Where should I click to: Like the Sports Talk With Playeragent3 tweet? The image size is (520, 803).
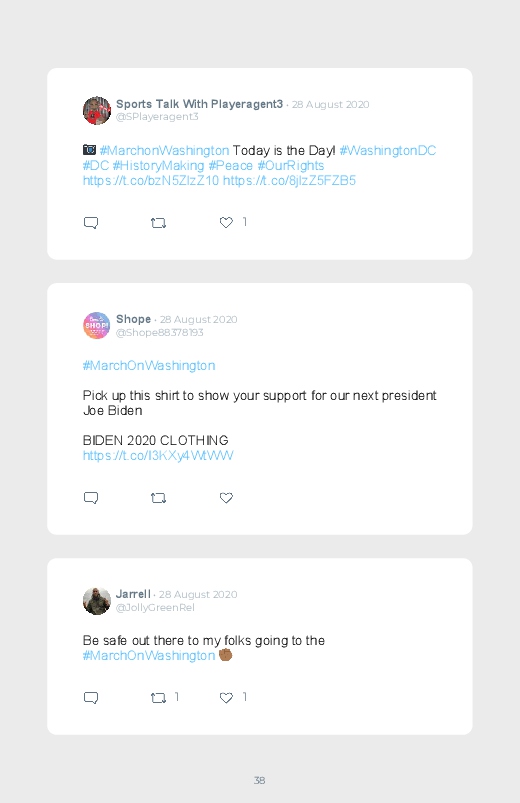tap(226, 222)
